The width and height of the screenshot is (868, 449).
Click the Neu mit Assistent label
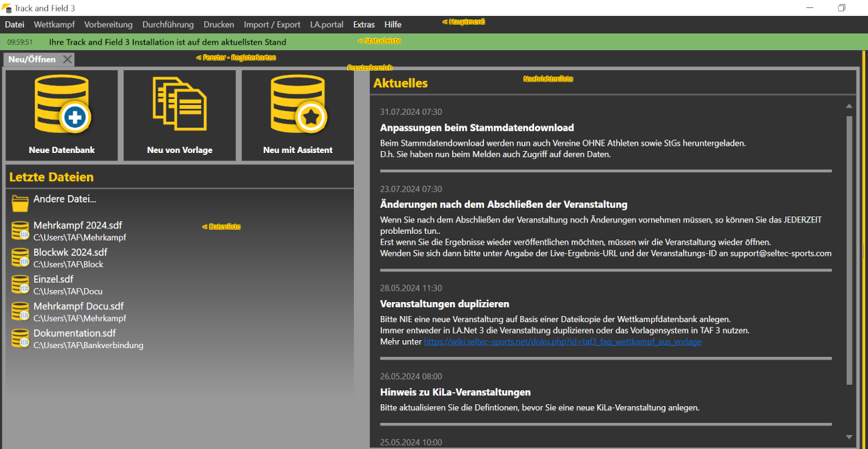298,150
